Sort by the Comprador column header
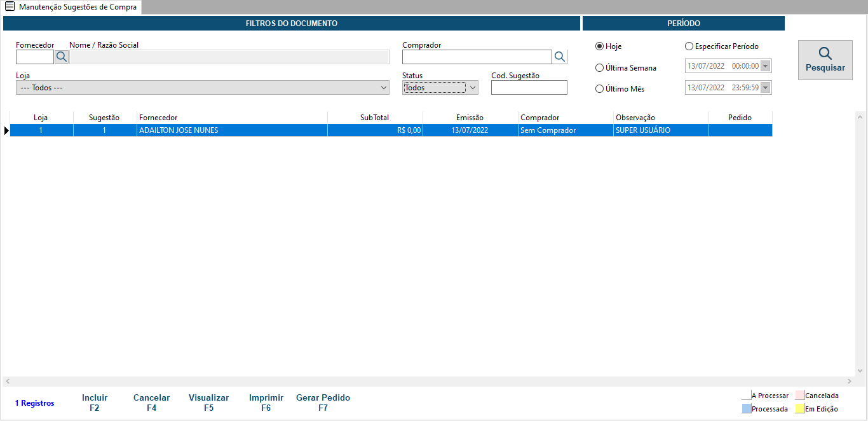 (566, 118)
